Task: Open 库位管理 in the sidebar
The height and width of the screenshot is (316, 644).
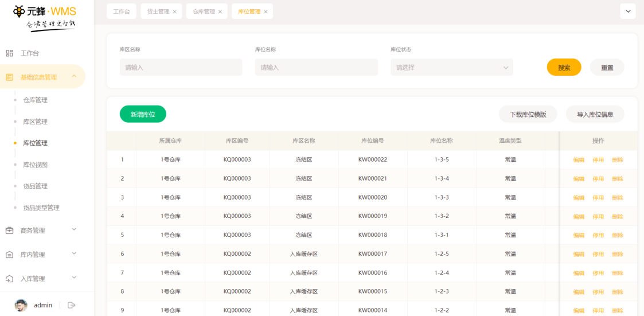Action: 36,143
